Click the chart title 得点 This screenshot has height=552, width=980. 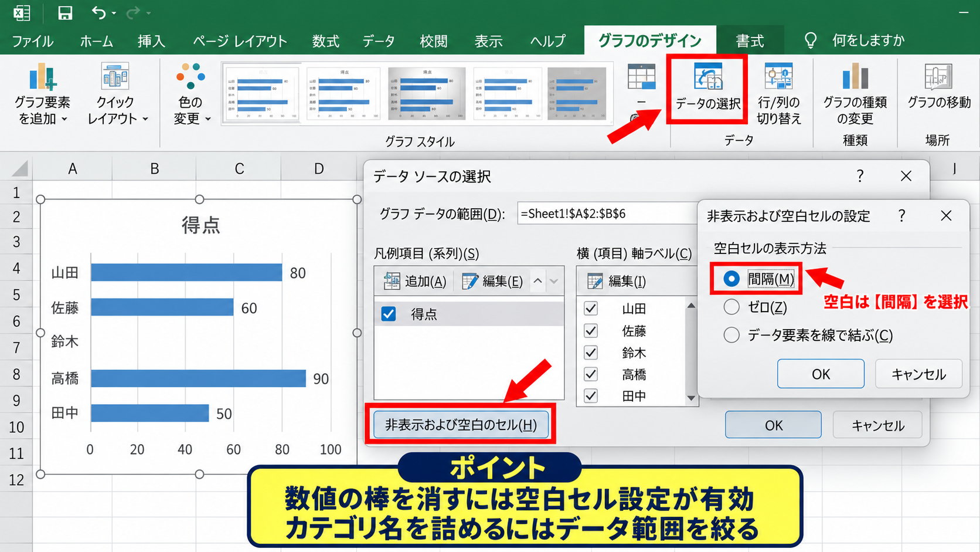[200, 225]
